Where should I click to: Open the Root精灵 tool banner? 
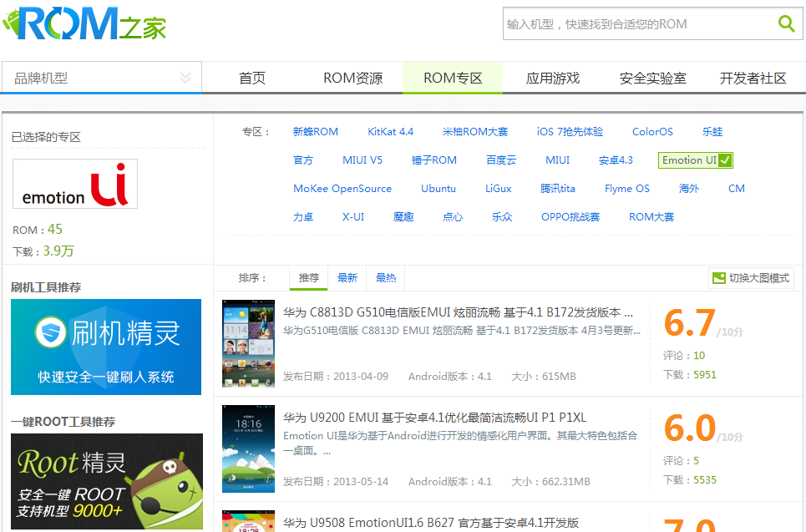pyautogui.click(x=107, y=481)
